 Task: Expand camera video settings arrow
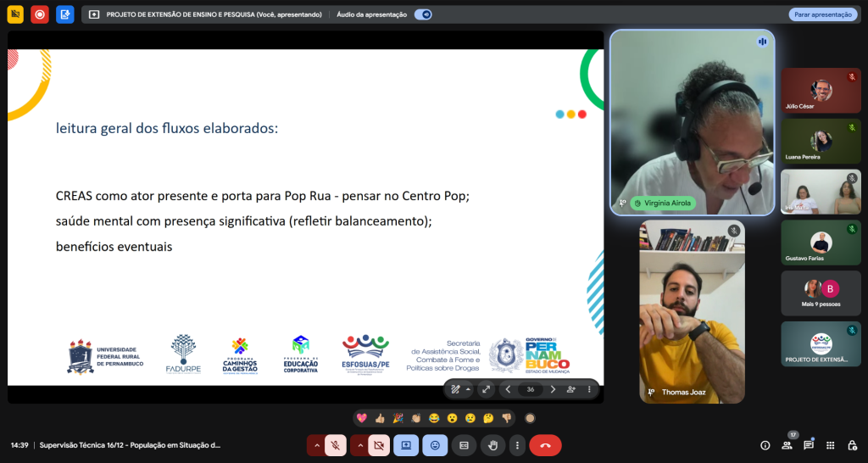(359, 445)
